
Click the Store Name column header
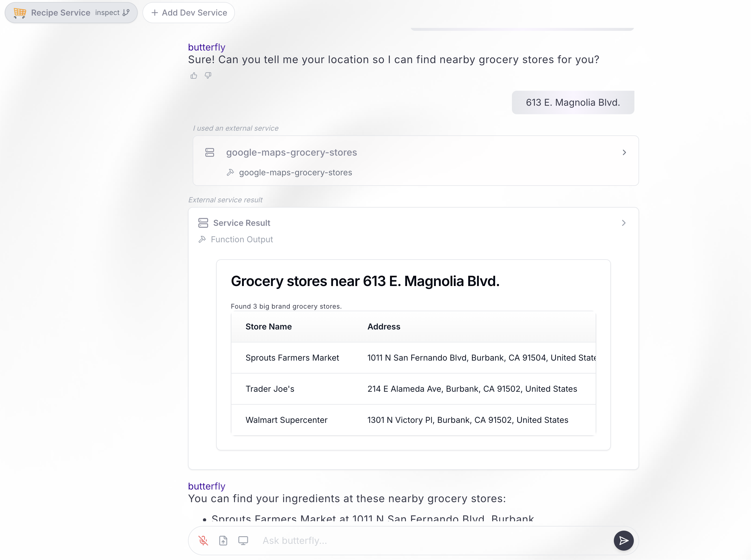(268, 327)
